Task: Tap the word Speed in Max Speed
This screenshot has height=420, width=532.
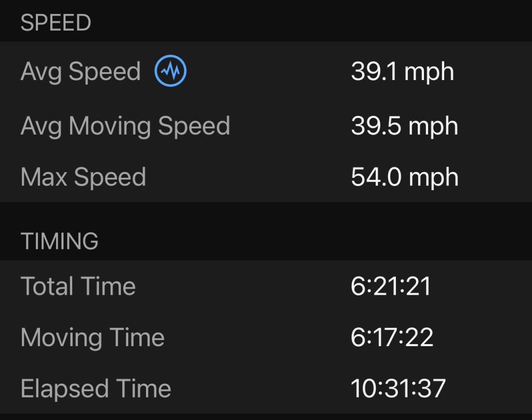Action: point(110,177)
